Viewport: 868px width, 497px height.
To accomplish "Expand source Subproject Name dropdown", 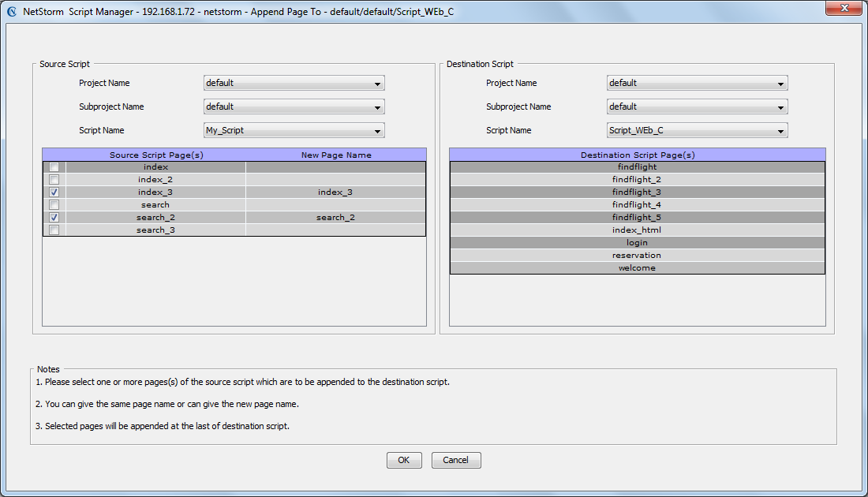I will (294, 106).
